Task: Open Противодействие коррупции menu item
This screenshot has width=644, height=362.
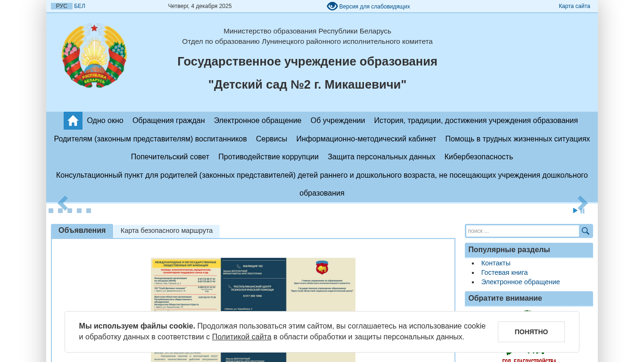Action: pyautogui.click(x=268, y=157)
